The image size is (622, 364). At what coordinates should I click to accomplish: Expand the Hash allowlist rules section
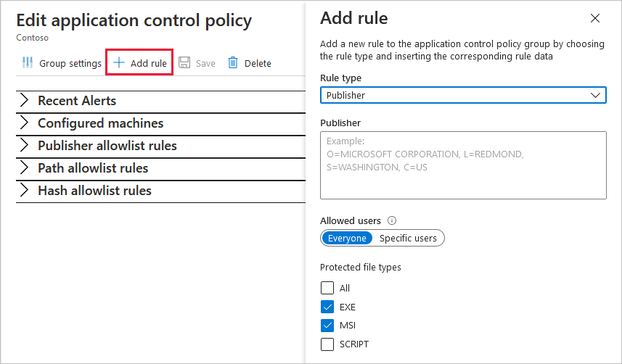click(x=25, y=191)
